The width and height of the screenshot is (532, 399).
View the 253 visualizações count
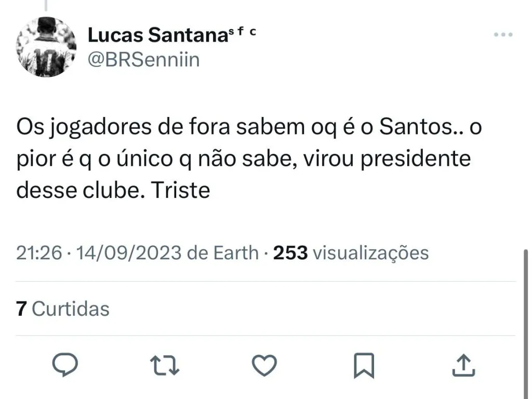351,253
